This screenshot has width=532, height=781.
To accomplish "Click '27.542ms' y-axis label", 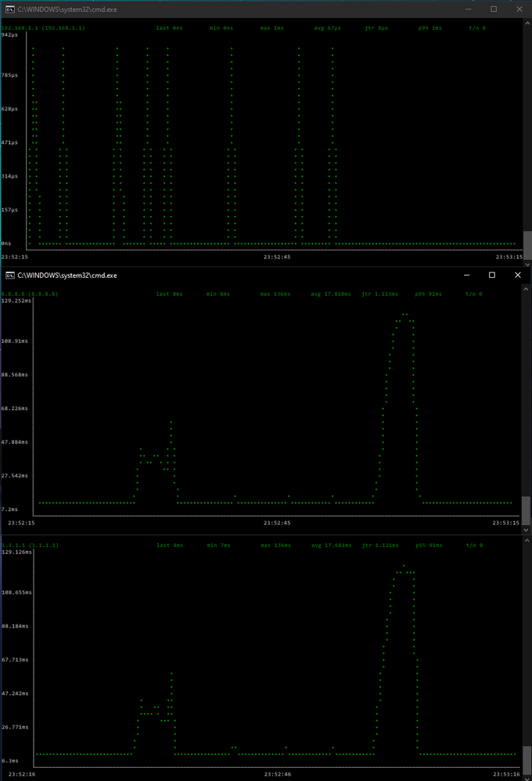I will (14, 476).
